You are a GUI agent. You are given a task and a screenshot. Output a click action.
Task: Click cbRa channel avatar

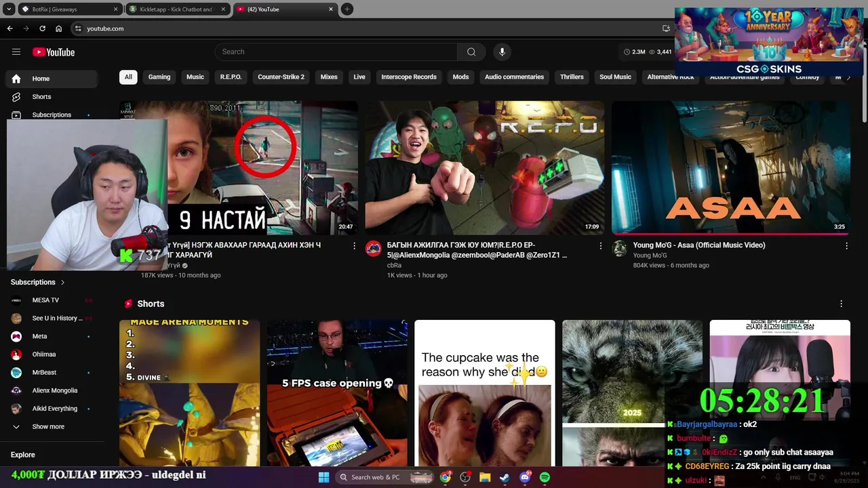point(374,249)
